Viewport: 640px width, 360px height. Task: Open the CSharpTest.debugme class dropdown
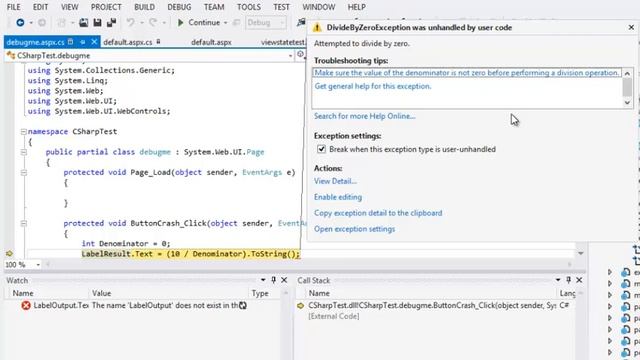point(290,56)
